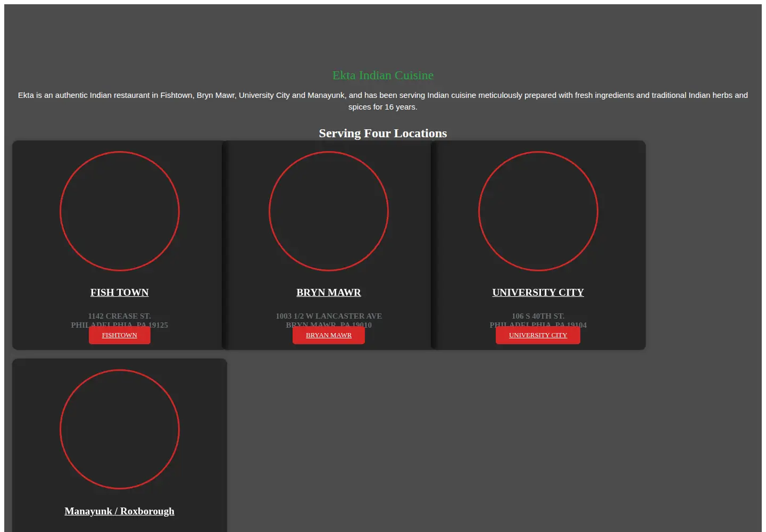Open the BRYN MAWR heading link
Image resolution: width=766 pixels, height=532 pixels.
(329, 292)
